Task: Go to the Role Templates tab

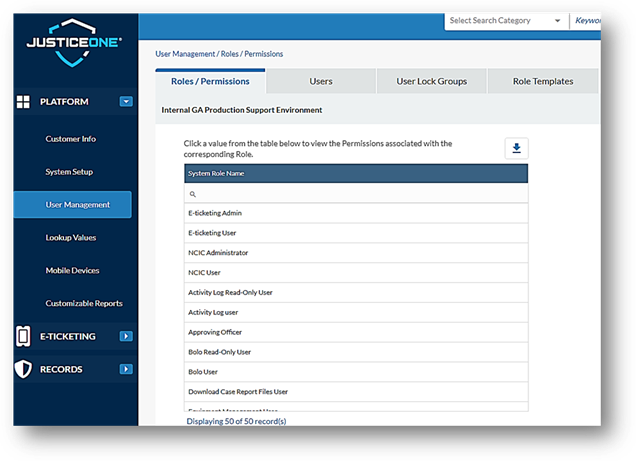Action: tap(543, 81)
